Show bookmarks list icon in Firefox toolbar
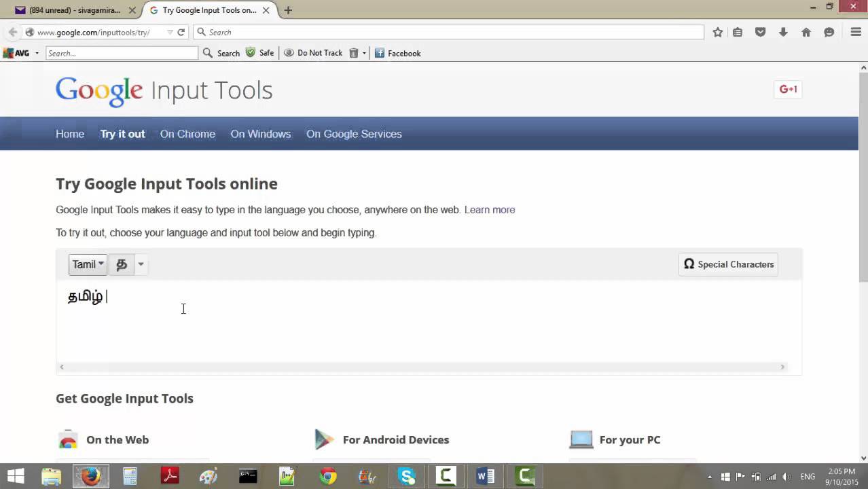The height and width of the screenshot is (489, 868). (x=738, y=32)
